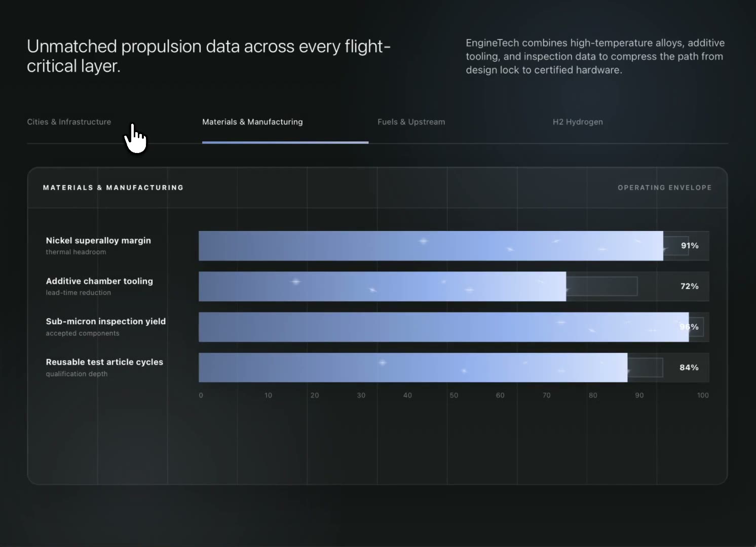Click the Nickel superalloy margin bar
This screenshot has height=547, width=756.
click(431, 246)
